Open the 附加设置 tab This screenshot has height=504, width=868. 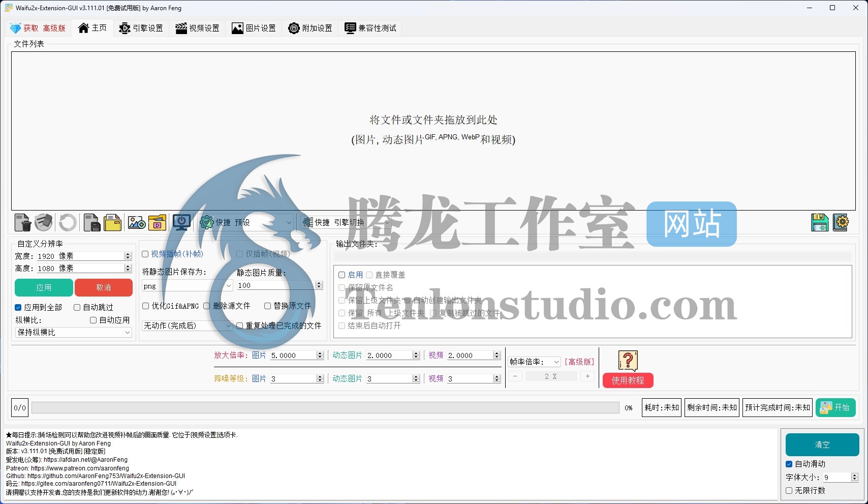(310, 28)
